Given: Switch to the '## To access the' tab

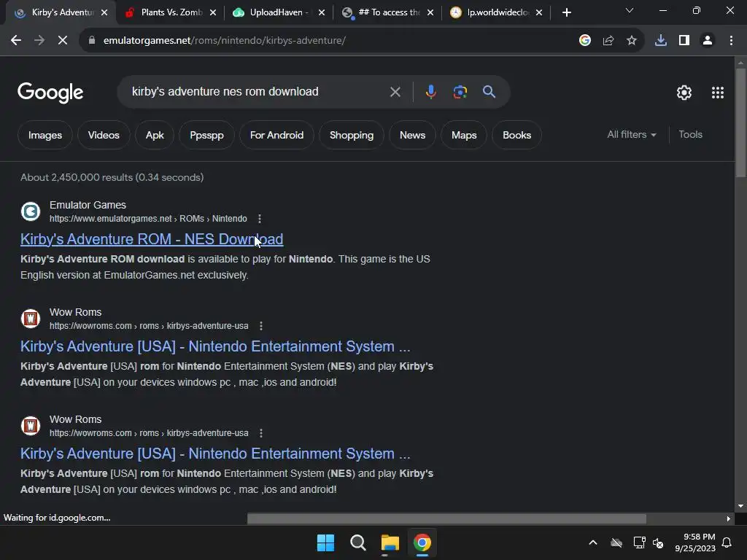Looking at the screenshot, I should click(x=387, y=12).
